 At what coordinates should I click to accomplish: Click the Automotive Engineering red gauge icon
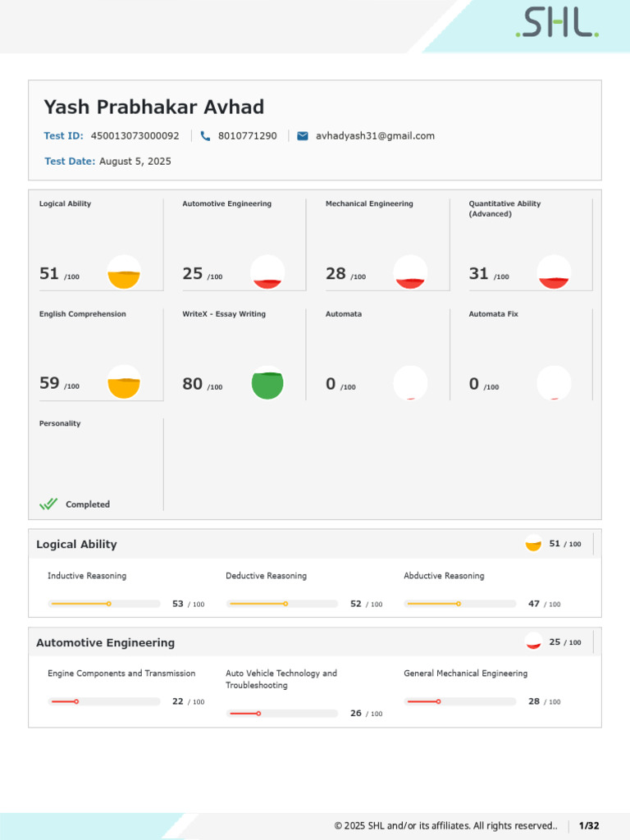click(x=267, y=272)
